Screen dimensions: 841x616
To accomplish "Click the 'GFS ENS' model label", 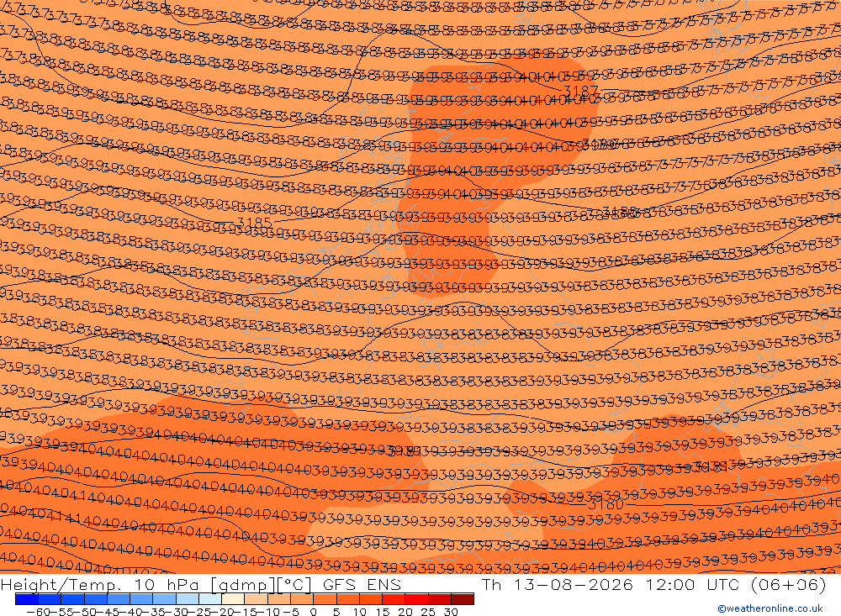I will (x=362, y=584).
